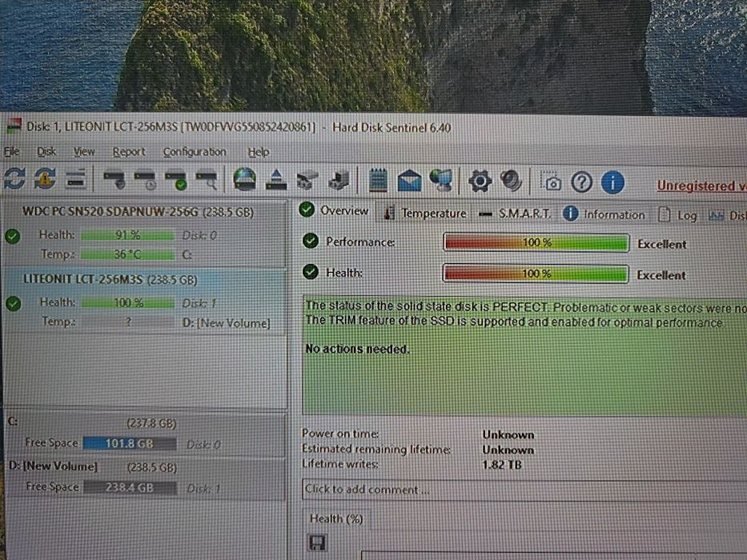
Task: Open the Disk menu
Action: tap(46, 151)
